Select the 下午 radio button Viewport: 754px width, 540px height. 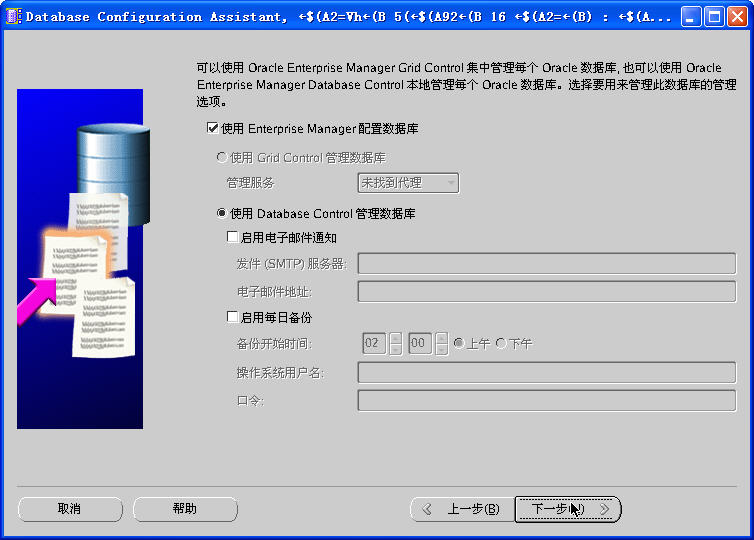click(501, 343)
